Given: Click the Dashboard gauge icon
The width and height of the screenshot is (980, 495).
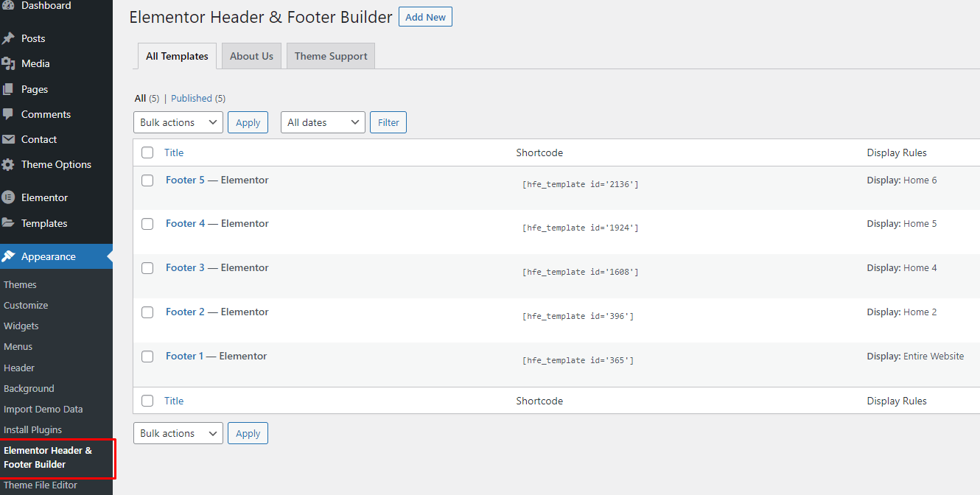Looking at the screenshot, I should click(x=8, y=6).
